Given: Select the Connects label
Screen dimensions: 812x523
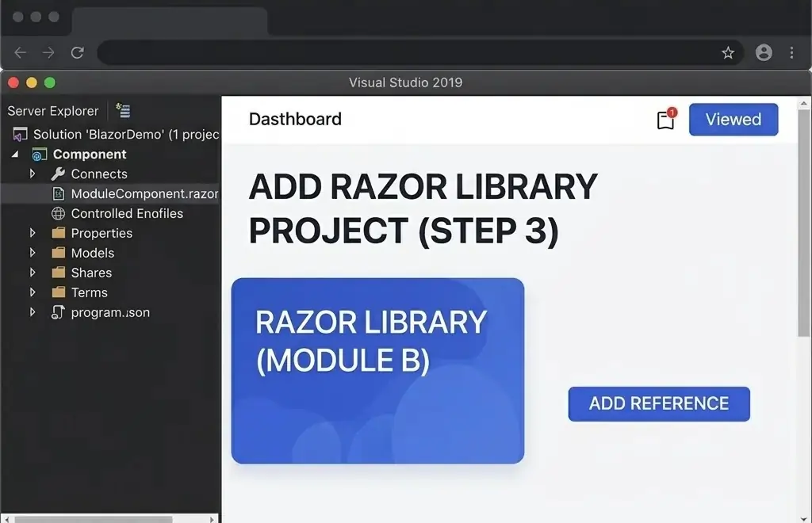Looking at the screenshot, I should pos(99,174).
